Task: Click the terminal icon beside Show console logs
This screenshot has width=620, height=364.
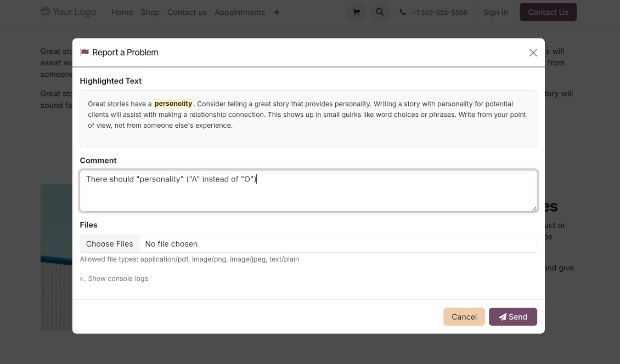Action: [83, 278]
